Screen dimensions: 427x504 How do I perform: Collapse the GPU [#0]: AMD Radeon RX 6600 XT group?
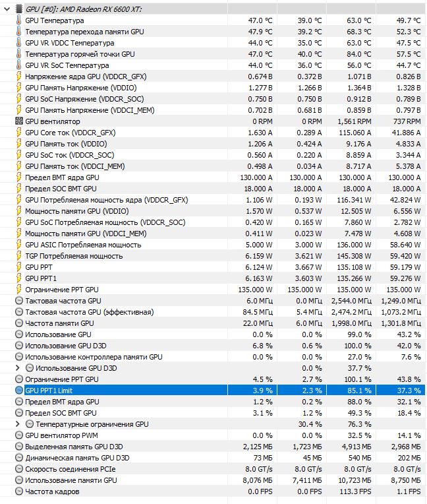(7, 9)
